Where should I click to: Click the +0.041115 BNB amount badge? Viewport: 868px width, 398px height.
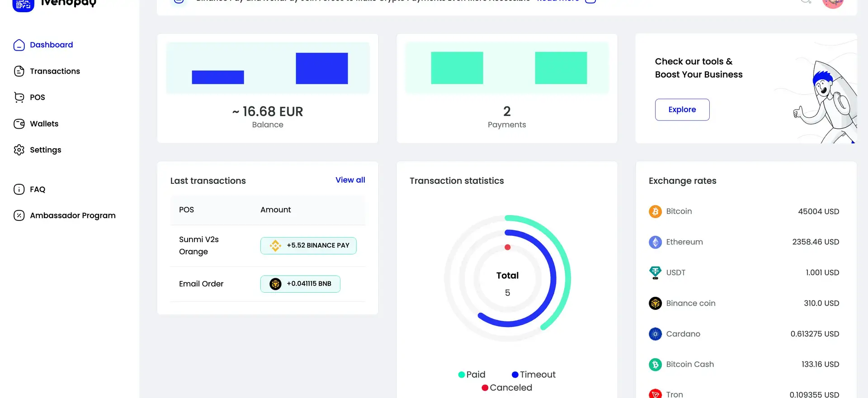pyautogui.click(x=300, y=284)
